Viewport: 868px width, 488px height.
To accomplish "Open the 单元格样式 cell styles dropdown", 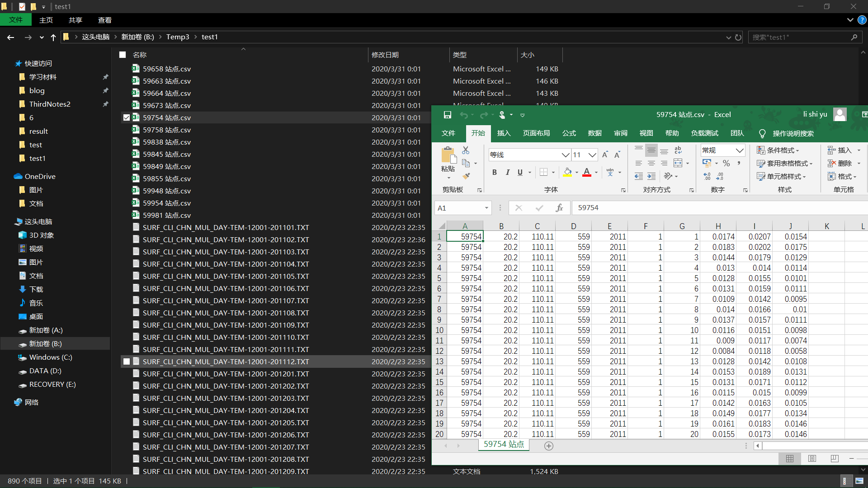I will 782,176.
